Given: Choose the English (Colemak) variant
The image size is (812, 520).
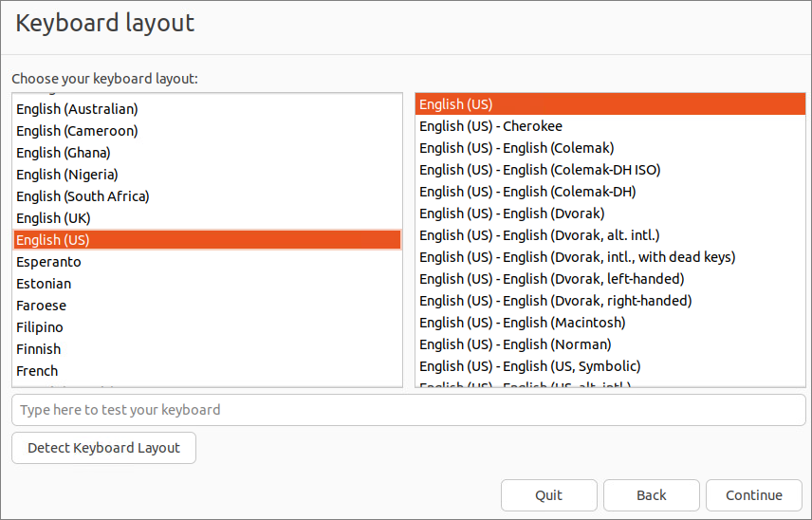Looking at the screenshot, I should 516,148.
